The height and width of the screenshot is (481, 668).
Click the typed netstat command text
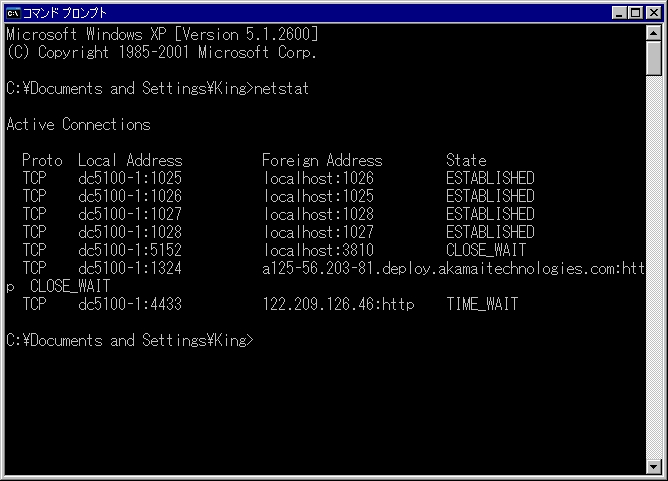coord(284,89)
